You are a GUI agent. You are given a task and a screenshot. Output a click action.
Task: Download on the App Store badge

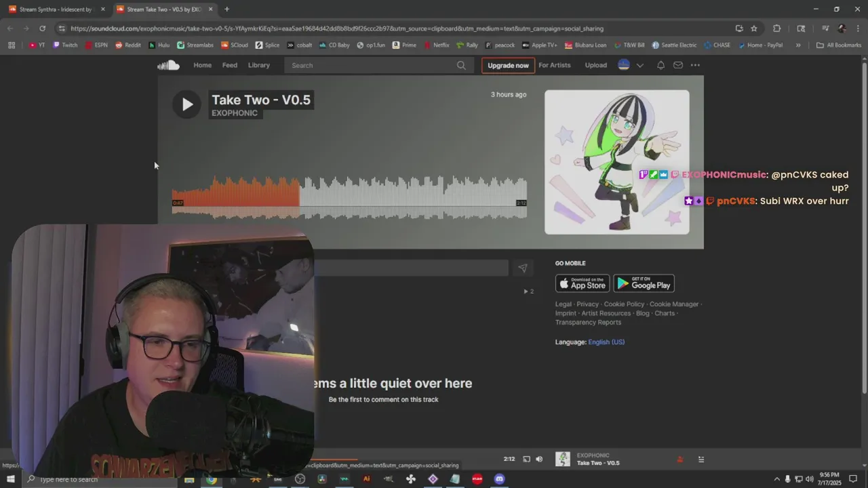(x=583, y=283)
